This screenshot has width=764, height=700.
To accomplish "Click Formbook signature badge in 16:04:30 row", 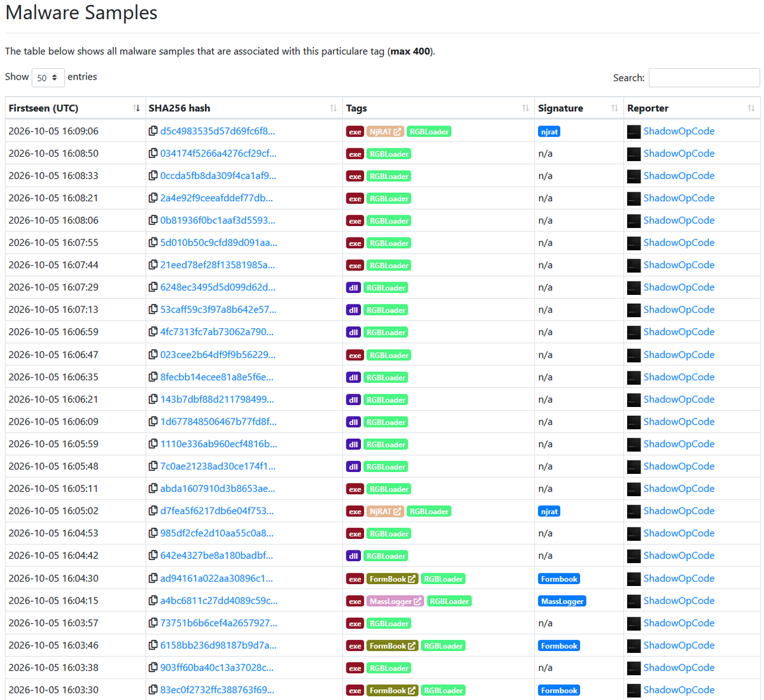I will pyautogui.click(x=559, y=579).
